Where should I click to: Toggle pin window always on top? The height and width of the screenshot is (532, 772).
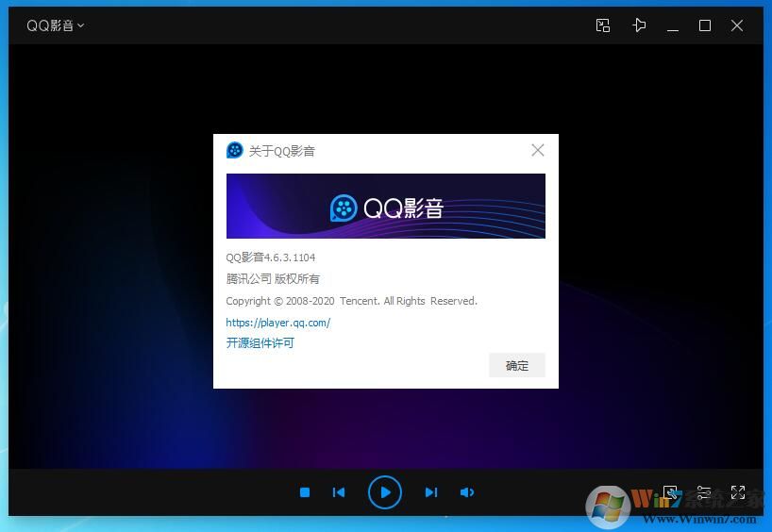(x=639, y=25)
